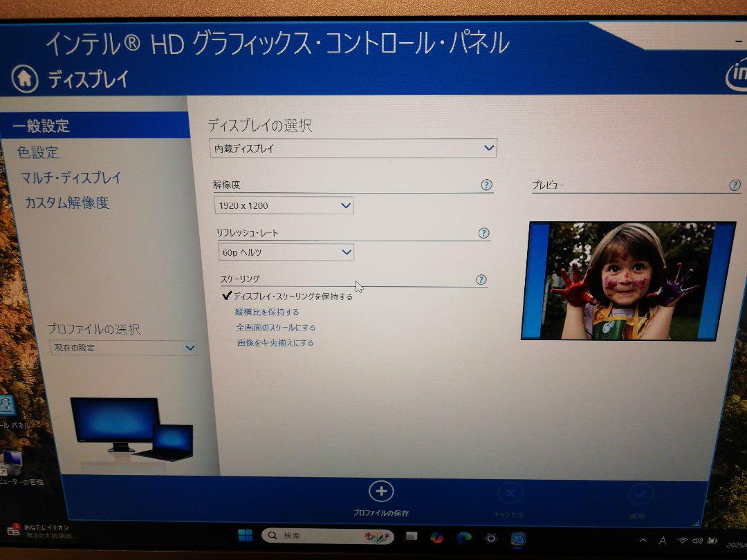Screen dimensions: 747x560
Task: Click the preview image of child
Action: (x=628, y=281)
